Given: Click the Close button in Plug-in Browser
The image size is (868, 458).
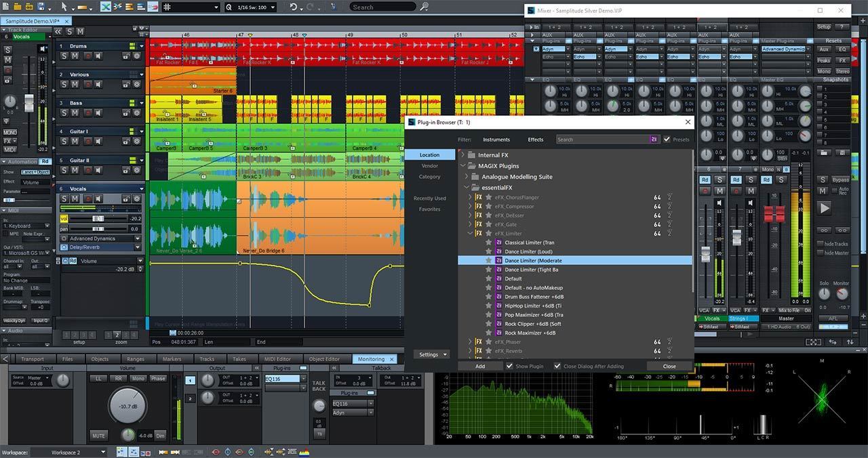Looking at the screenshot, I should (669, 366).
